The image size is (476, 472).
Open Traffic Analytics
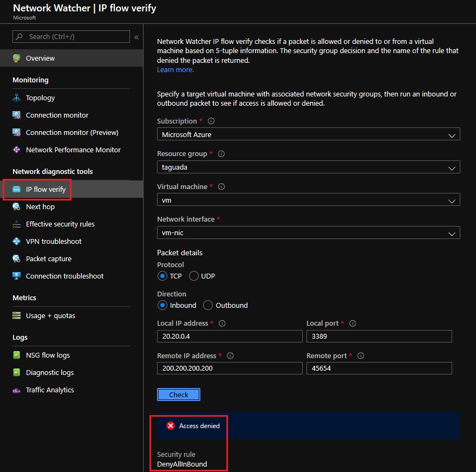(71, 390)
